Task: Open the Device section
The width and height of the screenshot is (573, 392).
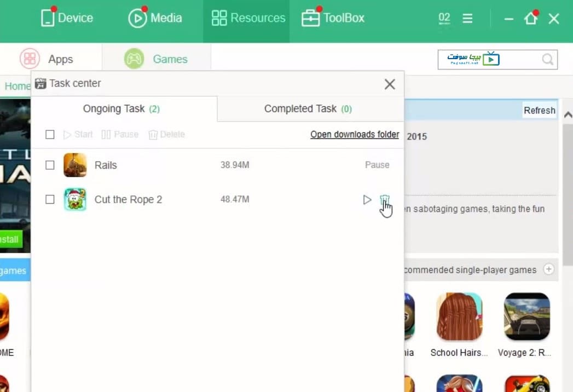Action: pos(67,18)
